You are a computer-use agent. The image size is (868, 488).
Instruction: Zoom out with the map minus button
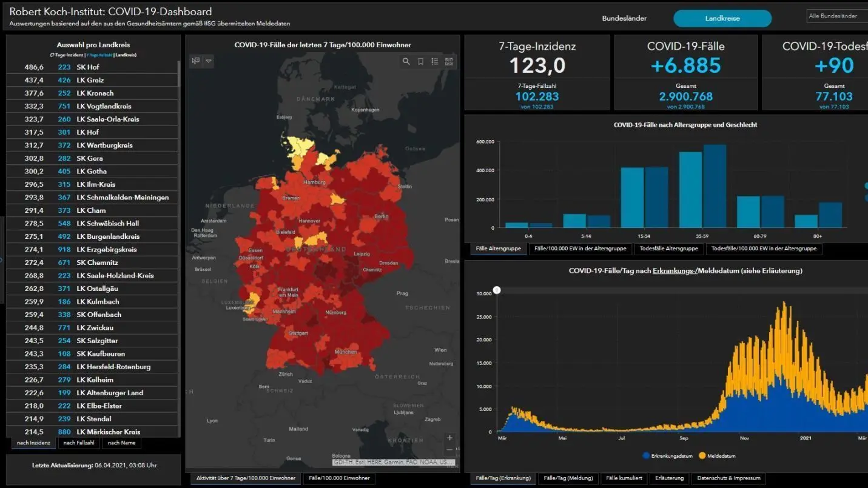pyautogui.click(x=449, y=450)
